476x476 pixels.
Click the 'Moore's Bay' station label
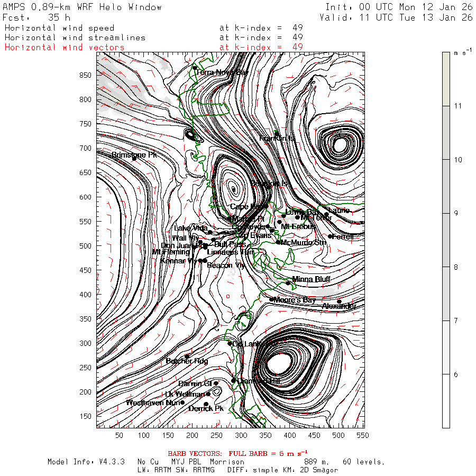[x=295, y=300]
